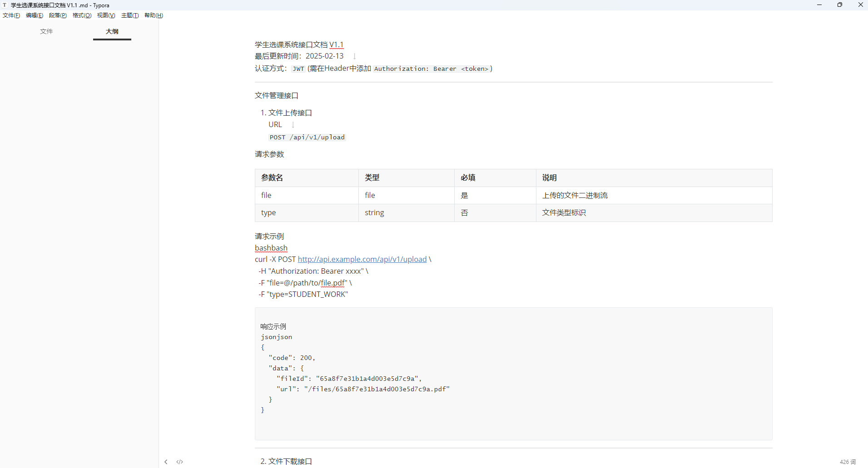Click the file.pdf link in curl example

point(332,283)
